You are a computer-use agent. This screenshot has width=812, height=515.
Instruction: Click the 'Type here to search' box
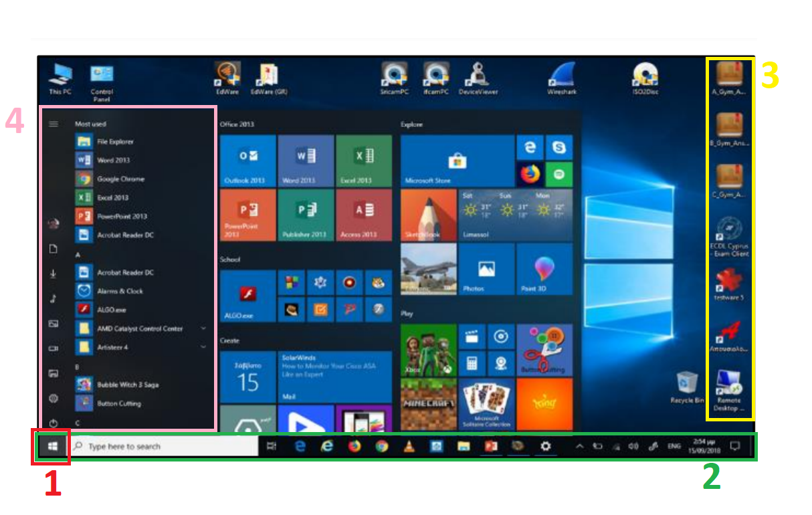[164, 446]
